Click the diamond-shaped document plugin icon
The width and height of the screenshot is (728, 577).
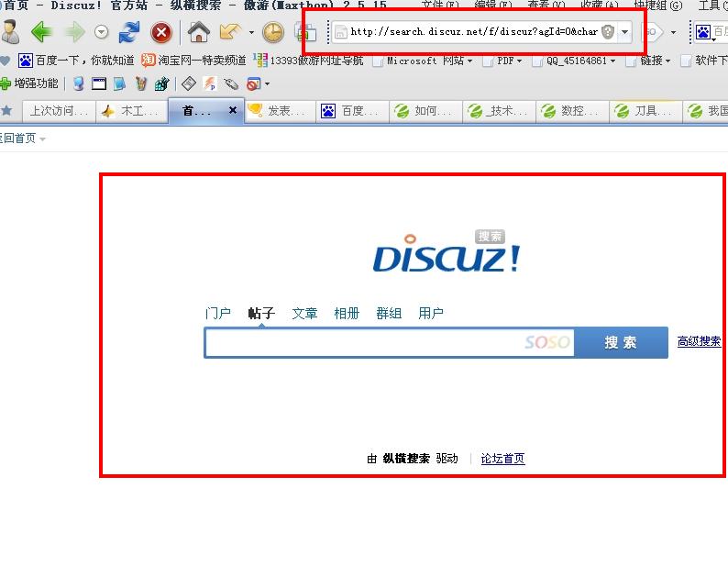189,83
